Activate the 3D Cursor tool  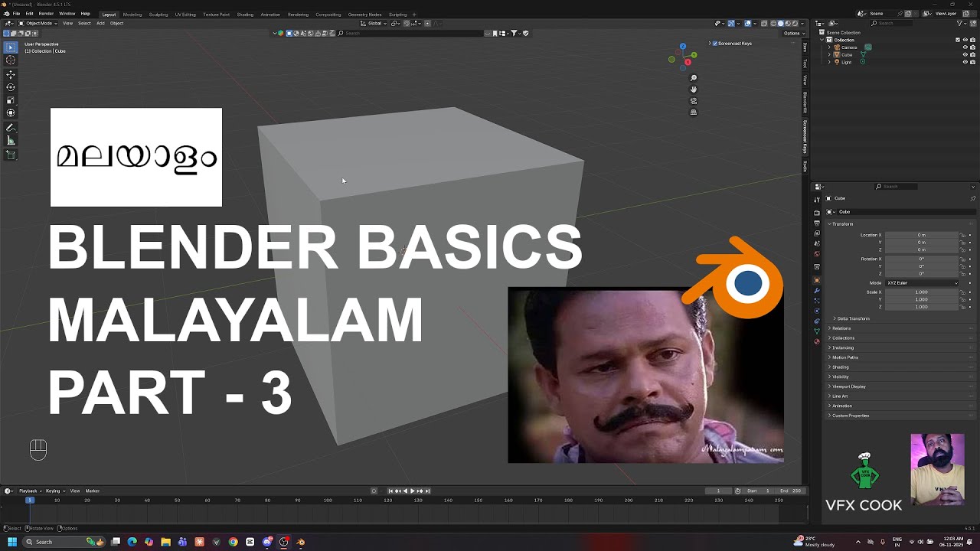(11, 60)
